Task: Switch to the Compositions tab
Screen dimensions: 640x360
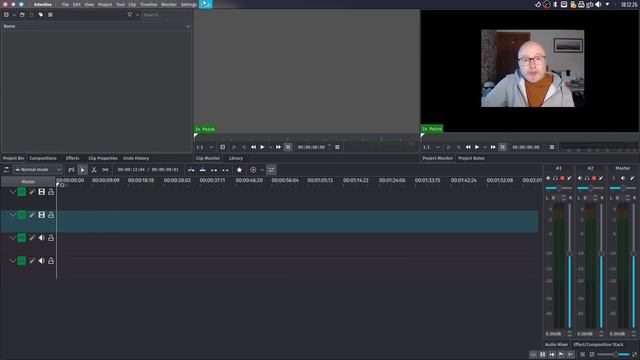Action: [x=43, y=158]
